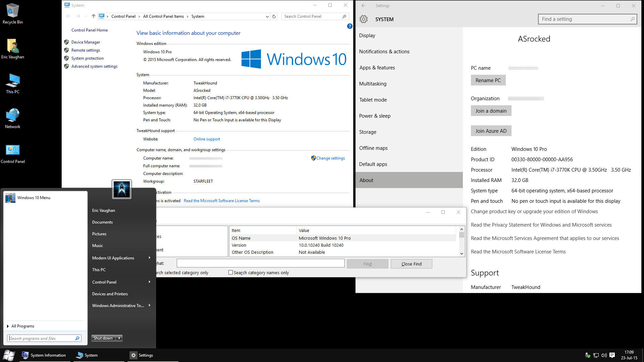This screenshot has height=362, width=644.
Task: Click magnifier icon in Search Control Panel
Action: pos(344,16)
